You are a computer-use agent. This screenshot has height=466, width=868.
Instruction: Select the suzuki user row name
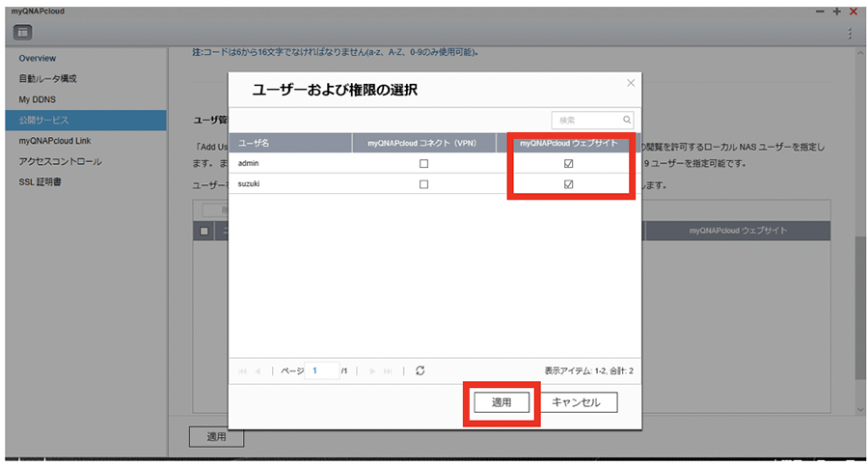249,184
